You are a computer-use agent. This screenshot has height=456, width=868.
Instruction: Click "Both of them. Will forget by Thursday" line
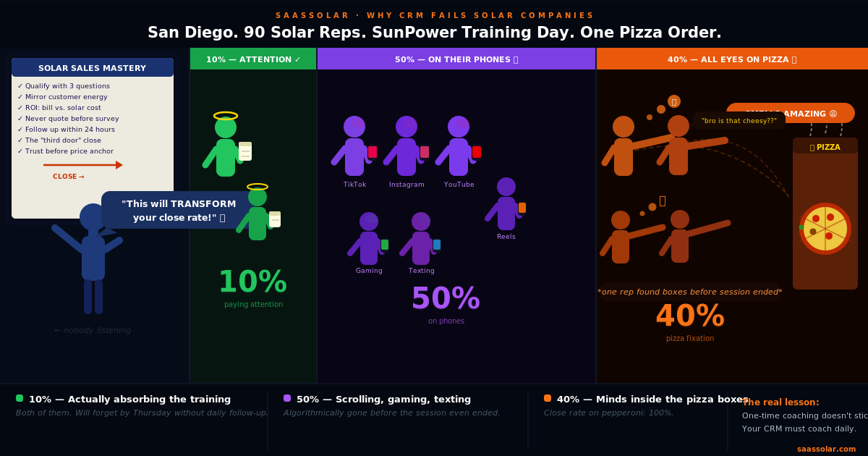coord(142,413)
